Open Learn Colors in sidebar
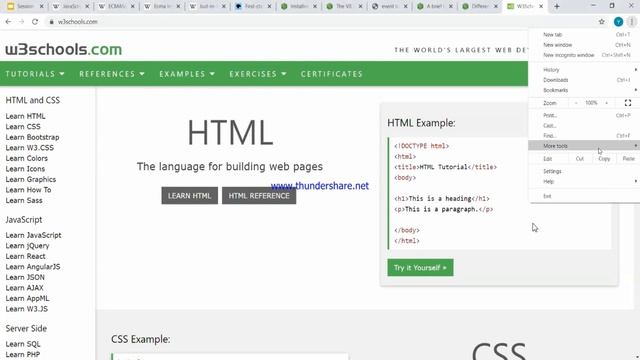 pyautogui.click(x=27, y=158)
